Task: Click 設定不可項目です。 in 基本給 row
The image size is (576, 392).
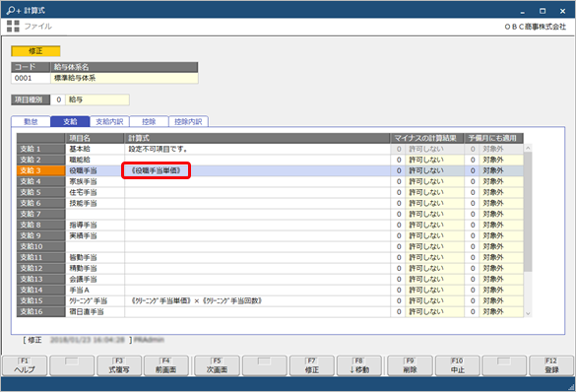Action: coord(158,149)
